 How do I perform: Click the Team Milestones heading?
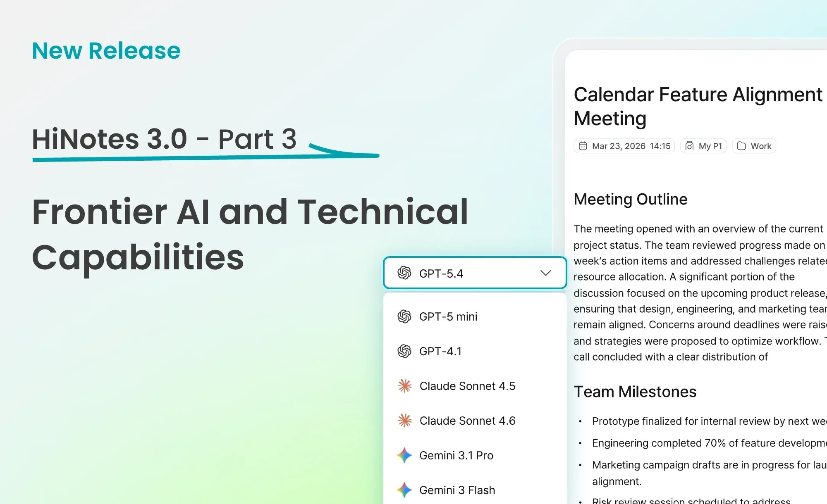(635, 392)
